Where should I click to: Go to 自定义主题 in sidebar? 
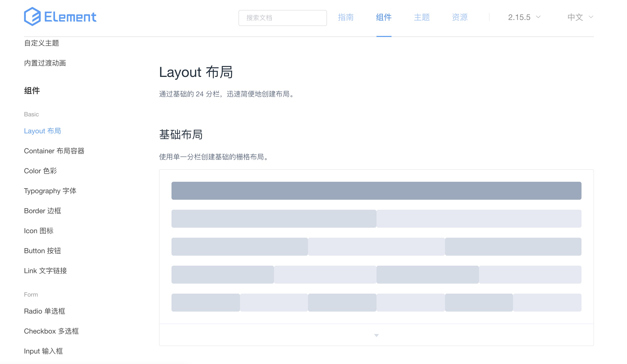pyautogui.click(x=41, y=43)
